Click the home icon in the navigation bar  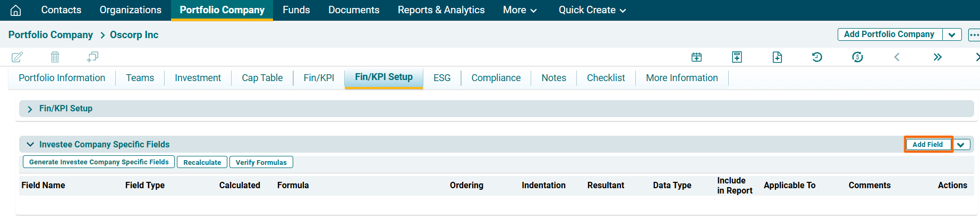pyautogui.click(x=16, y=10)
